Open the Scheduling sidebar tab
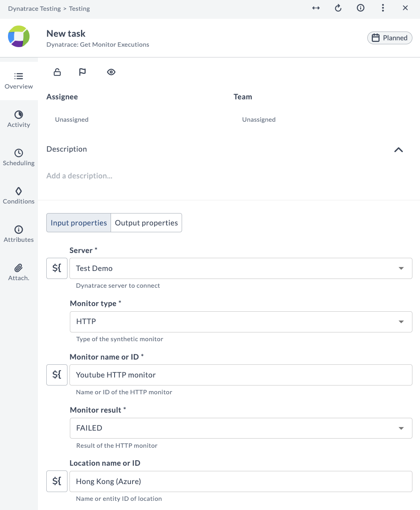Image resolution: width=420 pixels, height=510 pixels. coord(19,158)
